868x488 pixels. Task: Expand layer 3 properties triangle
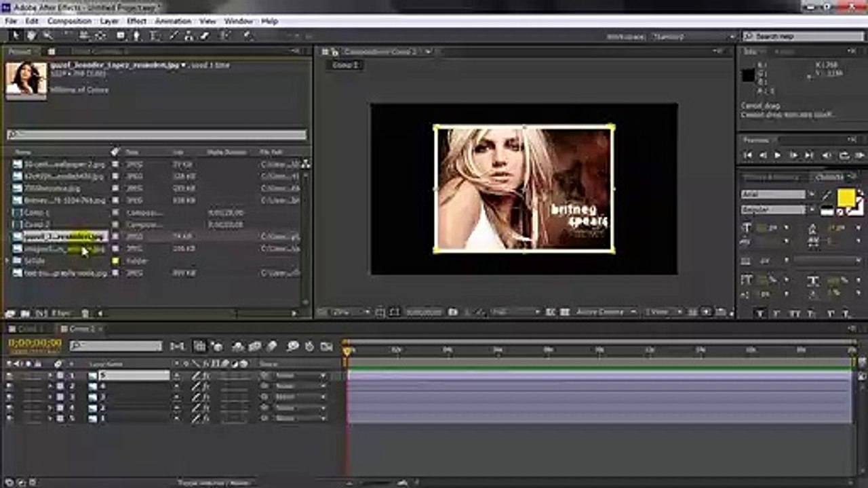click(50, 397)
